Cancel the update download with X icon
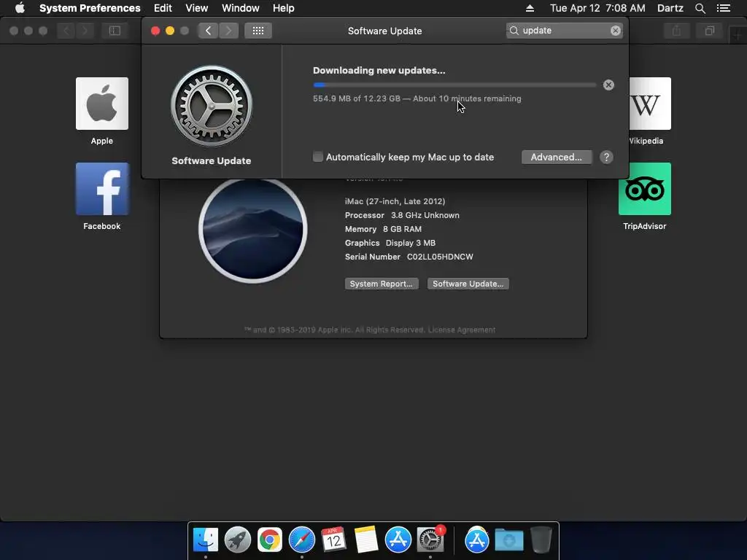 click(x=608, y=85)
